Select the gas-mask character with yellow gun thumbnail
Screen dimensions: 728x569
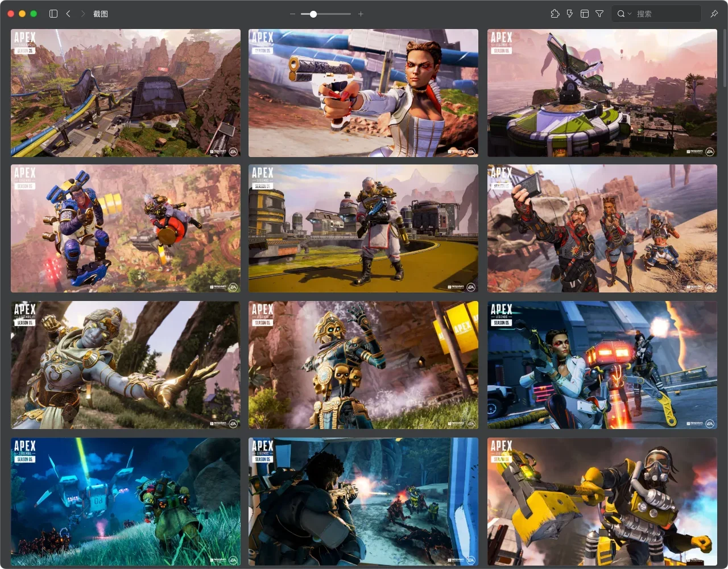[x=602, y=501]
